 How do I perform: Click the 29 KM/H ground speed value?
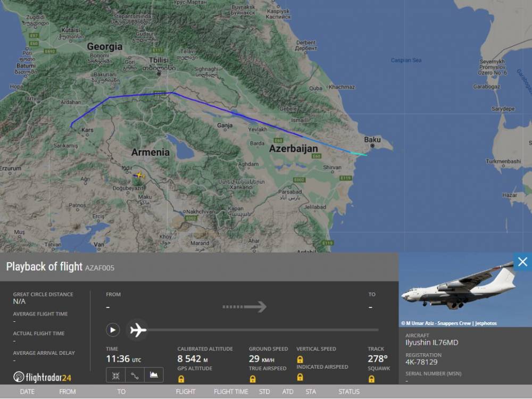(261, 359)
